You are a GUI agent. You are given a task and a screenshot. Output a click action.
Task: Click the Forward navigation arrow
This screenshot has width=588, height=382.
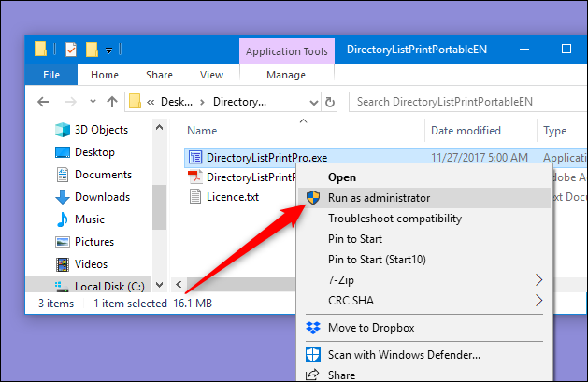[x=70, y=102]
